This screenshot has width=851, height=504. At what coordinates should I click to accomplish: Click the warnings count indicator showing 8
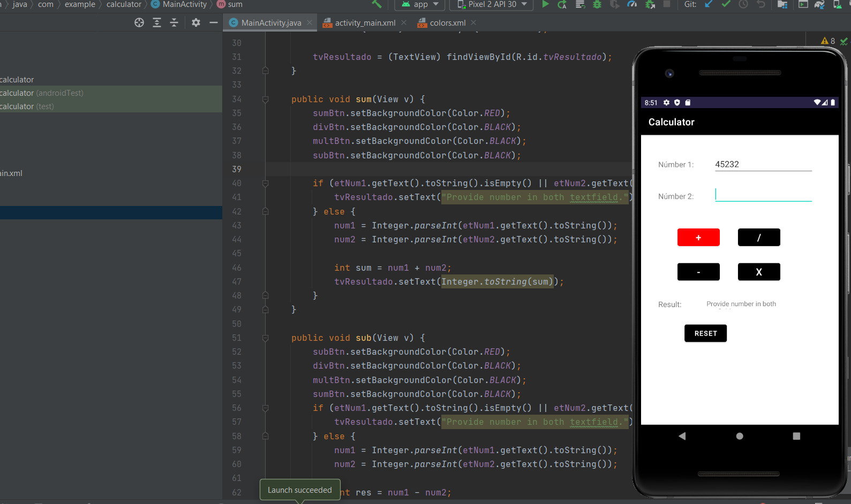(x=828, y=41)
